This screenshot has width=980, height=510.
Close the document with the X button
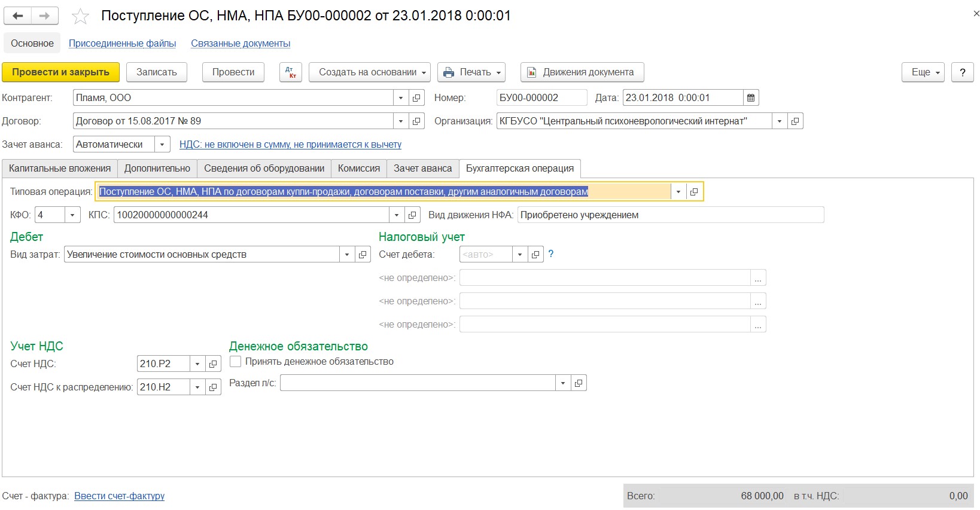976,13
